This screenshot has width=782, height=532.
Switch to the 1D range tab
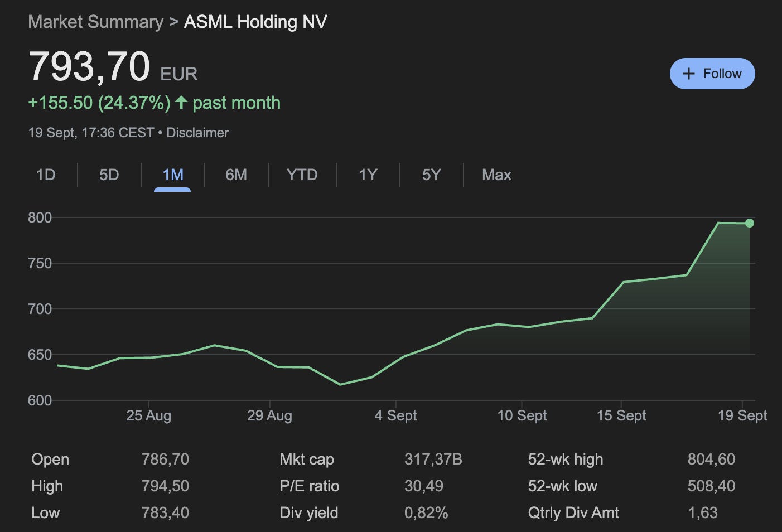tap(46, 175)
